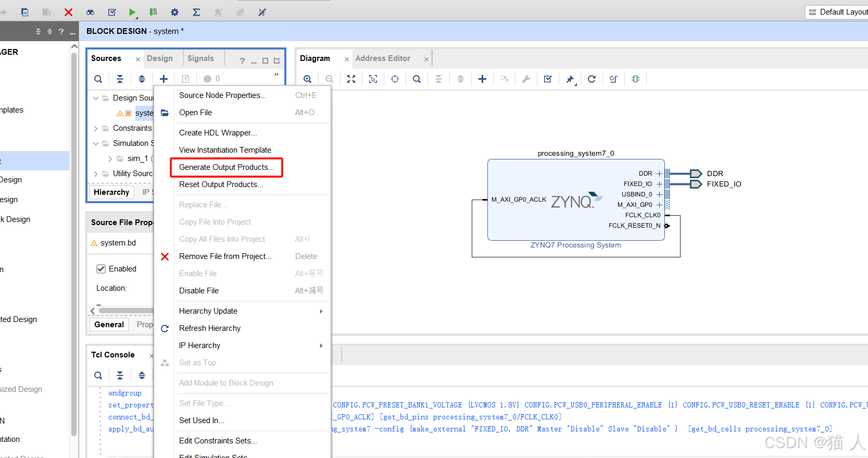
Task: Select the processing_system7_0 ZYNQ block
Action: (x=575, y=200)
